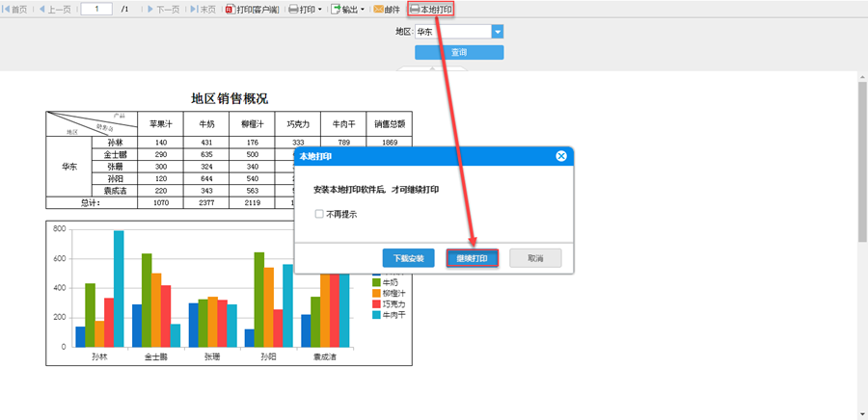Click the 牛肉干 cyan legend swatch
Screen dimensions: 868x420
(376, 314)
